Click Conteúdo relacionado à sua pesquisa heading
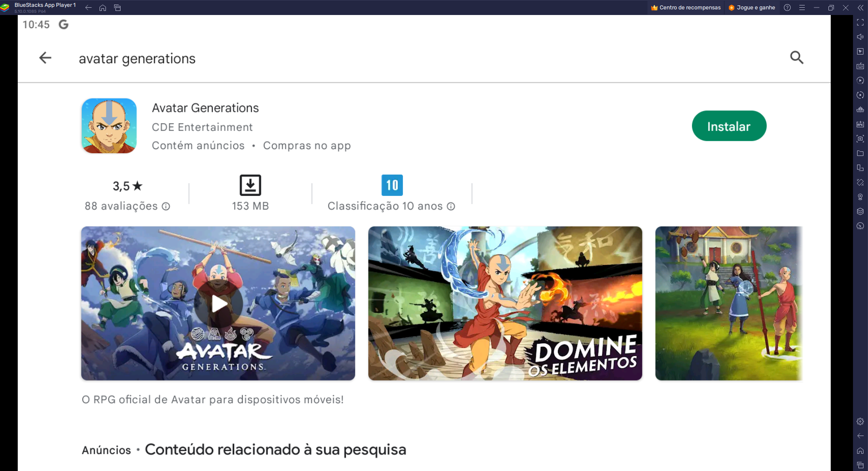This screenshot has width=868, height=471. pos(276,450)
